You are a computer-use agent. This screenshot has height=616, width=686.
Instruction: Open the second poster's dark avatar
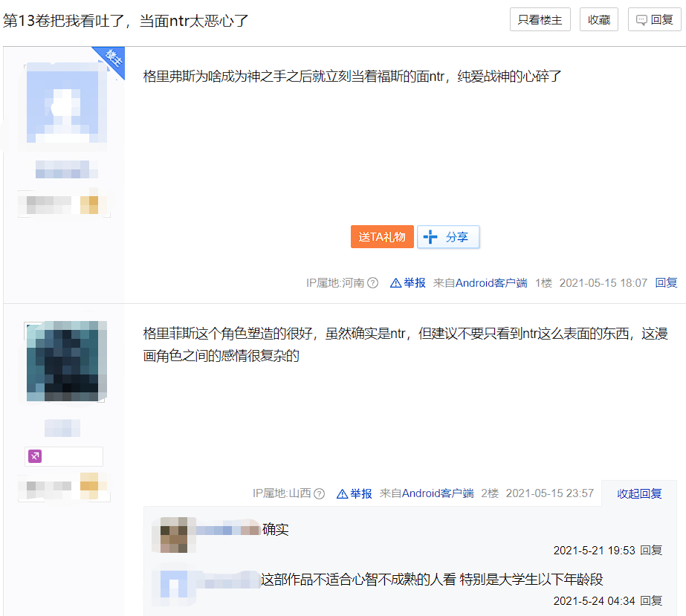point(66,361)
